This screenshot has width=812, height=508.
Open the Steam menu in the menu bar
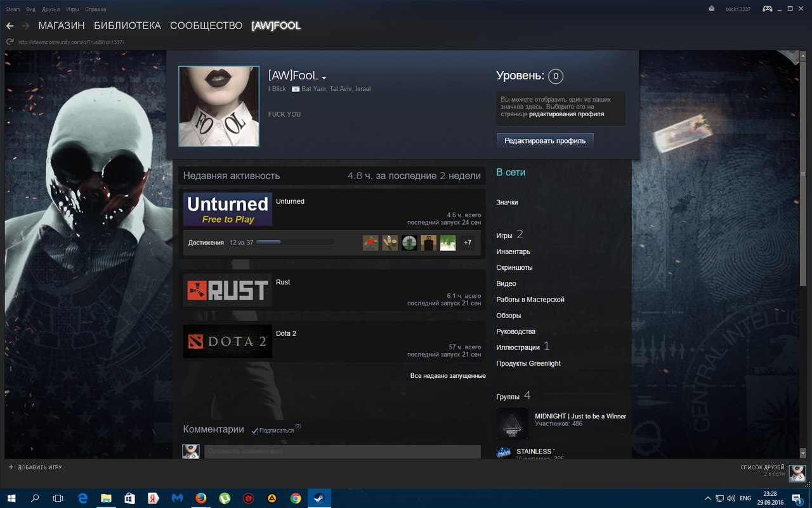(13, 10)
